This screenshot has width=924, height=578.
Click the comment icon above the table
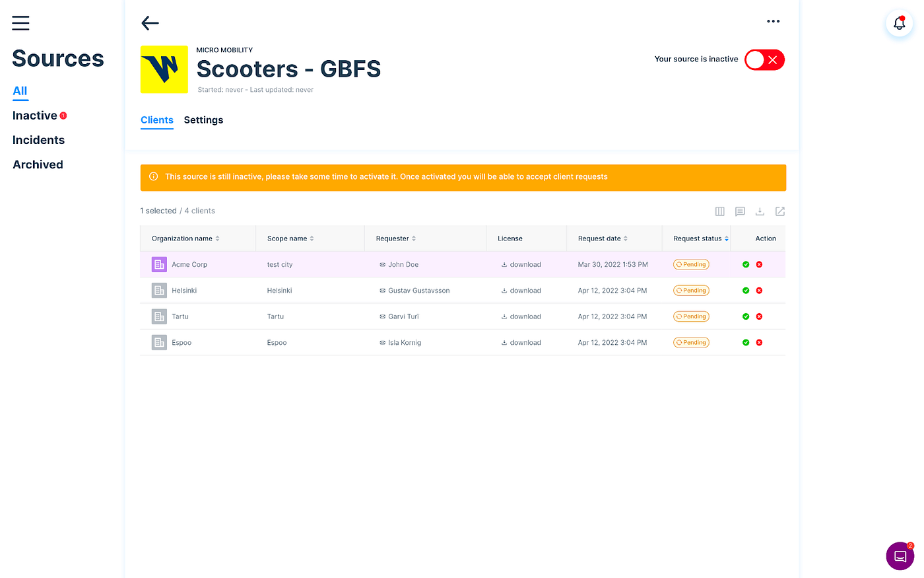(x=740, y=211)
